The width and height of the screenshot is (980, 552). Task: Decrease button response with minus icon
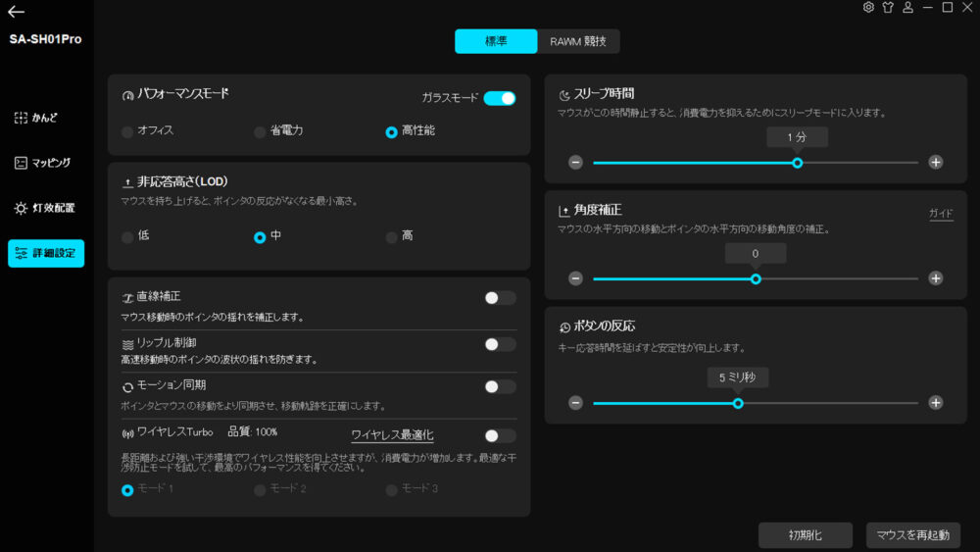coord(575,403)
